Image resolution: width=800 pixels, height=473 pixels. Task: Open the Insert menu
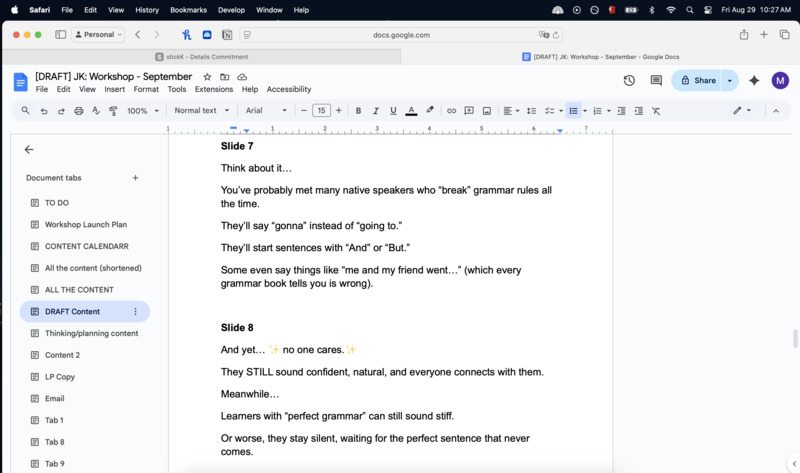[114, 89]
